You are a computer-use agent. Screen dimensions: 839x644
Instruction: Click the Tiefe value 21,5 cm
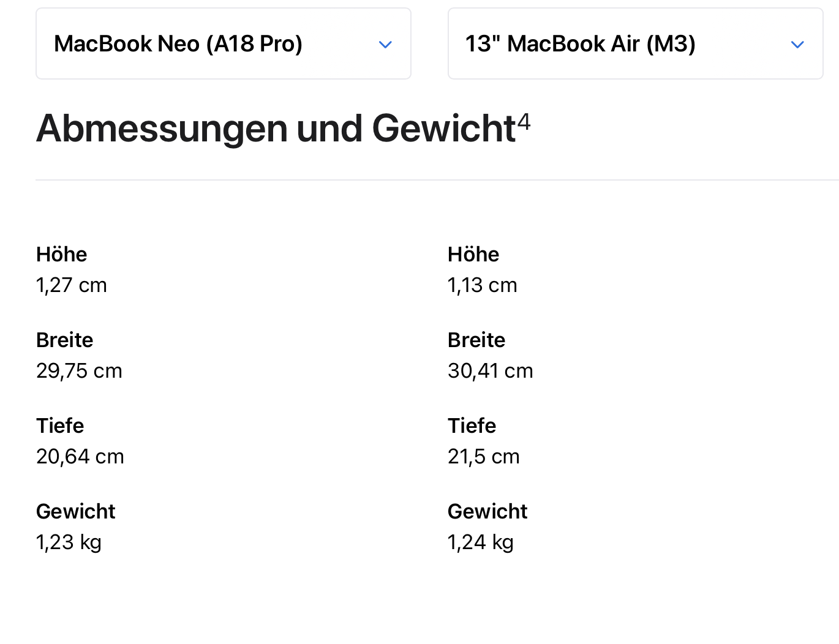point(484,457)
